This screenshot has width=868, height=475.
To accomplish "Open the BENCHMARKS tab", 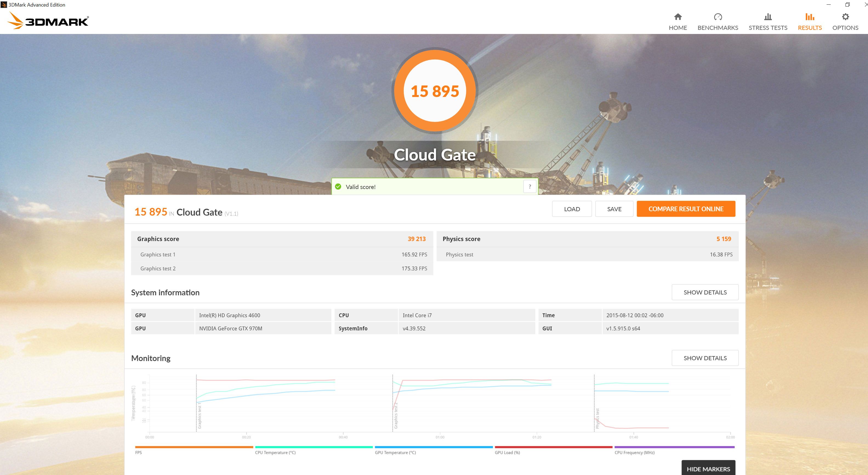I will (718, 22).
